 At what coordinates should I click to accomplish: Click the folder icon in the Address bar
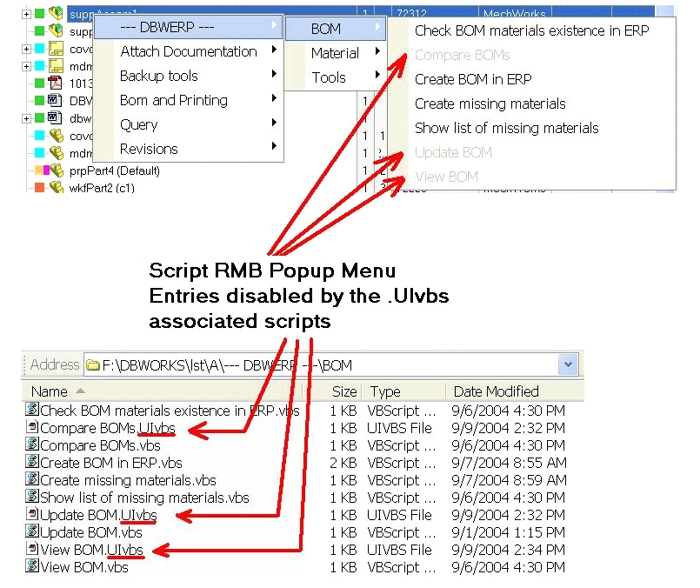pyautogui.click(x=93, y=365)
